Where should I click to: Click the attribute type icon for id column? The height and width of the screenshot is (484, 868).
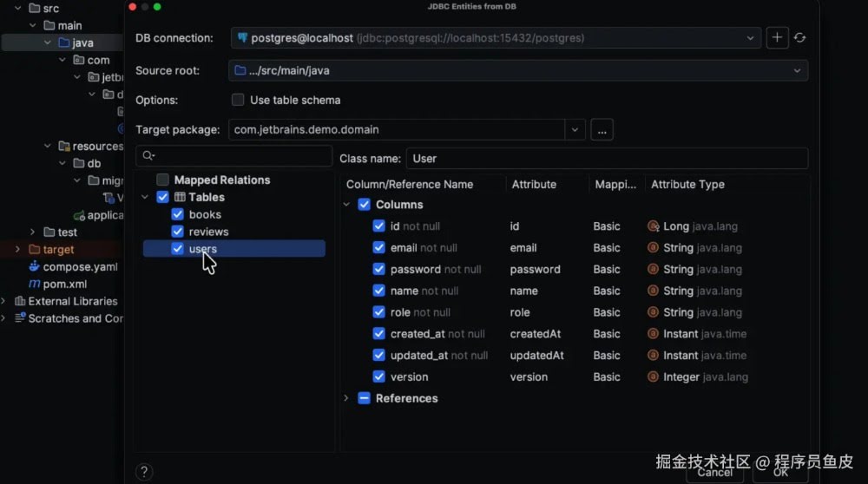coord(654,226)
